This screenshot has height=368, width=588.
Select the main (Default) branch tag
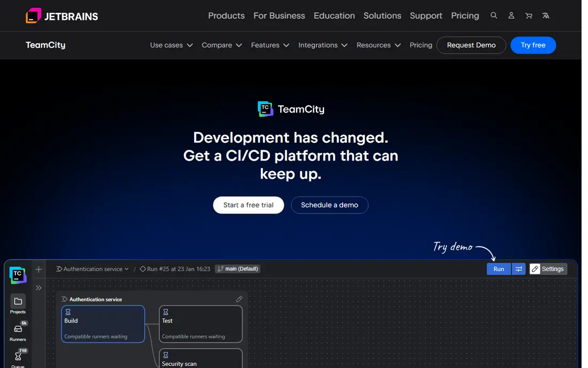(238, 269)
